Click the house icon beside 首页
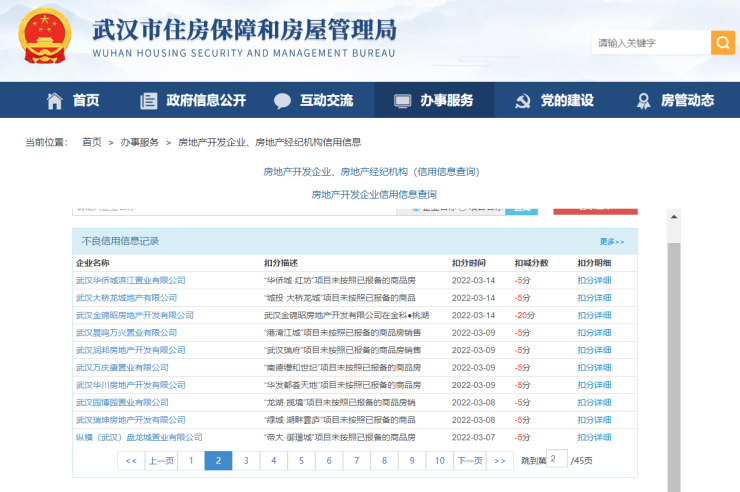 coord(54,100)
